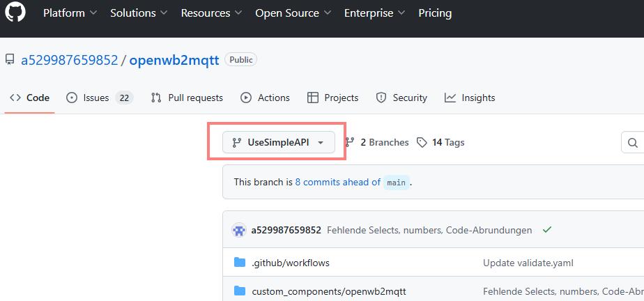This screenshot has width=644, height=301.
Task: Expand the Solutions menu
Action: pyautogui.click(x=139, y=13)
